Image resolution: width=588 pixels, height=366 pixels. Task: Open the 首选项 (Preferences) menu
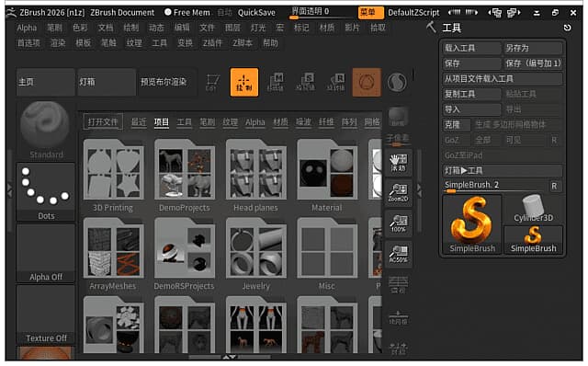(x=28, y=43)
